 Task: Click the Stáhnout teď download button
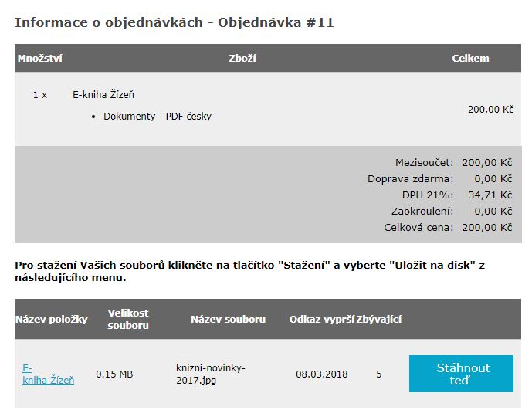(x=460, y=374)
